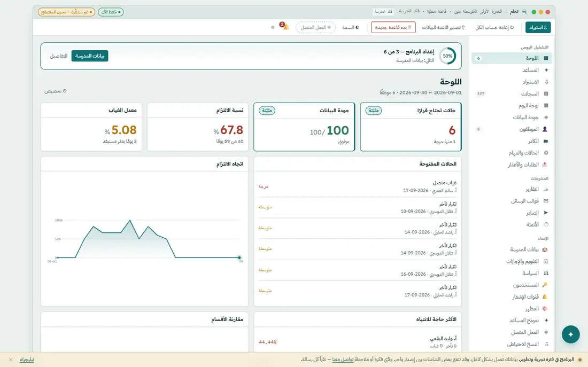This screenshot has width=588, height=367.
Task: Click the قائد المدرسة role chip in title bar
Action: 383,12
